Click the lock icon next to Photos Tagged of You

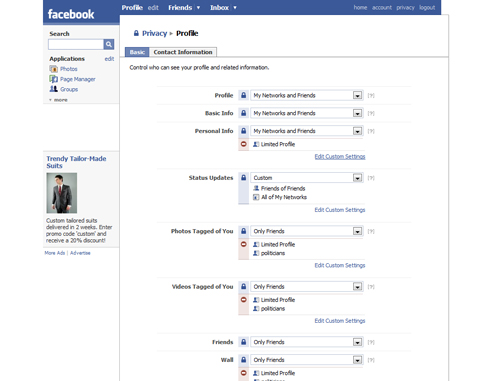click(x=244, y=231)
